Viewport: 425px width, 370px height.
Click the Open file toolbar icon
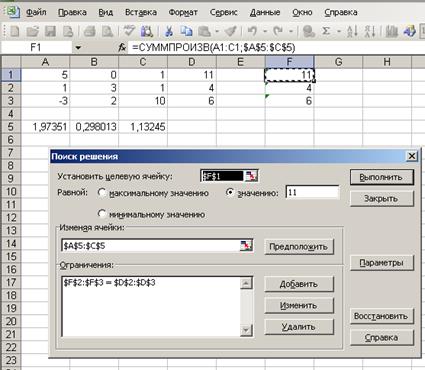[32, 32]
